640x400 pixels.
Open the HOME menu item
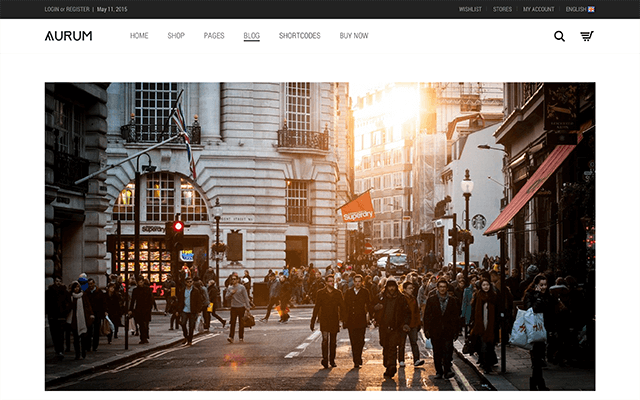(139, 36)
